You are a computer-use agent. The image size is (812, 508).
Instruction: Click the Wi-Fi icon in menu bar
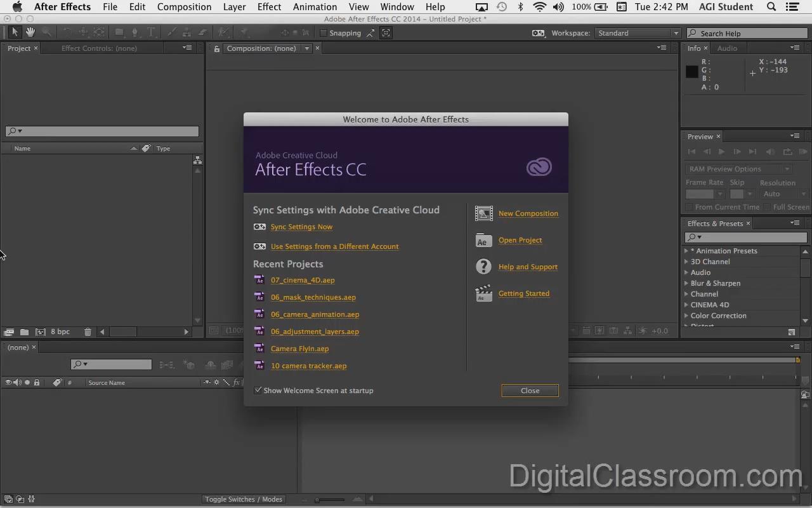[540, 7]
